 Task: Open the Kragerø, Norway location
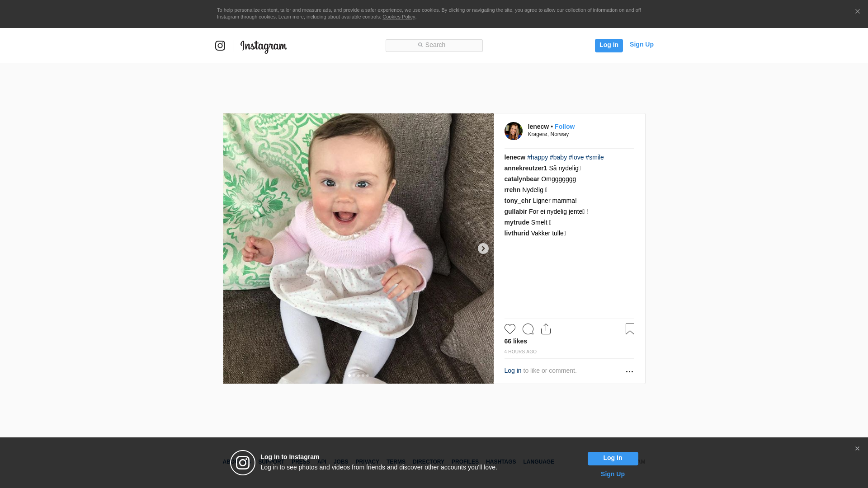(x=548, y=134)
